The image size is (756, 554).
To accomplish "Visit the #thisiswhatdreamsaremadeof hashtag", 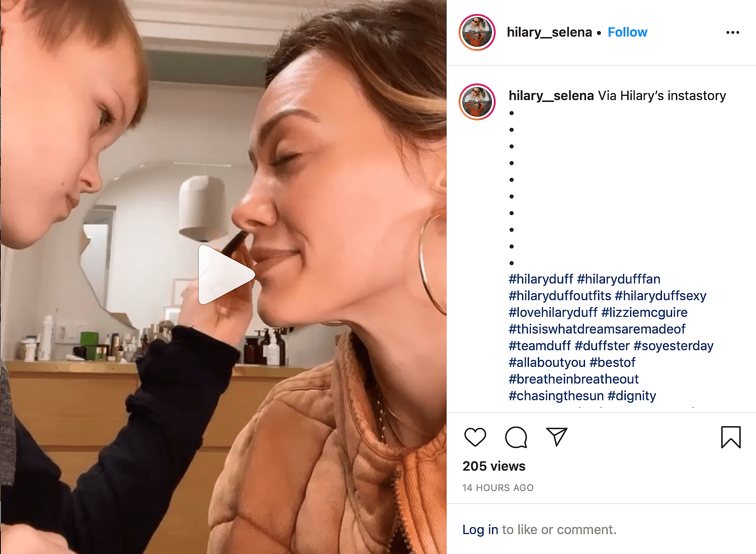I will 597,329.
